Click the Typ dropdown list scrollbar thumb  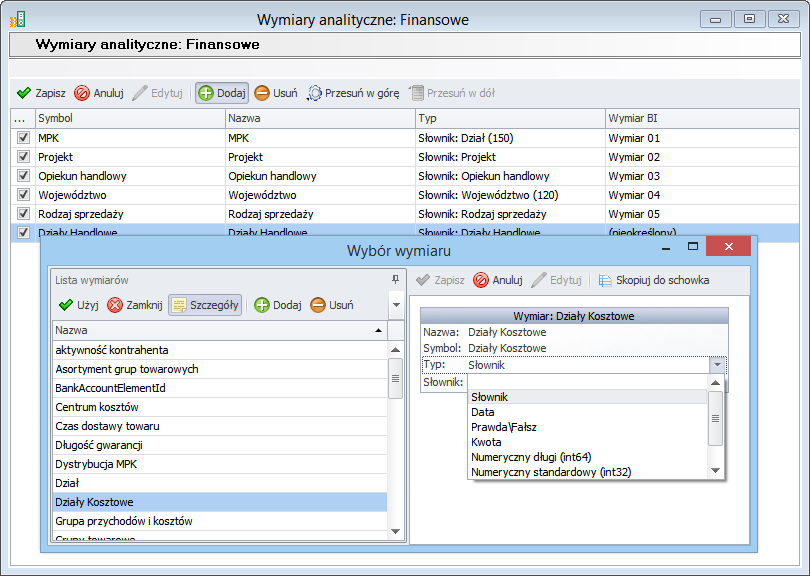click(715, 418)
